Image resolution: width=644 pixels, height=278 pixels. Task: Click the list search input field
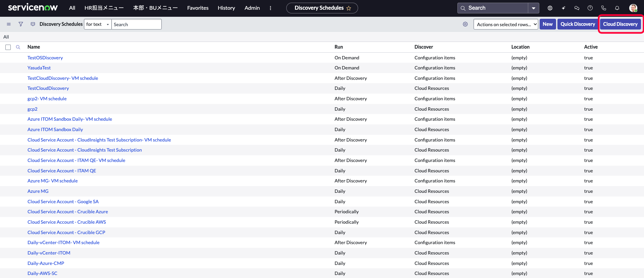click(x=136, y=24)
